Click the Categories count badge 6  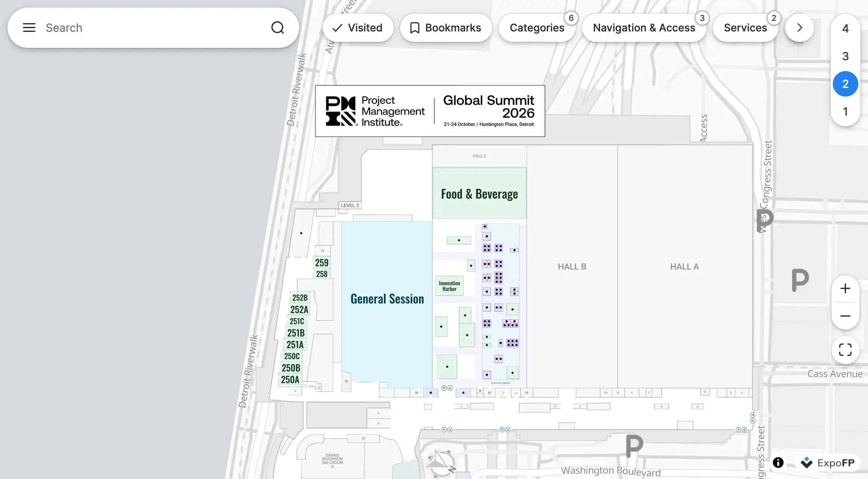(571, 18)
